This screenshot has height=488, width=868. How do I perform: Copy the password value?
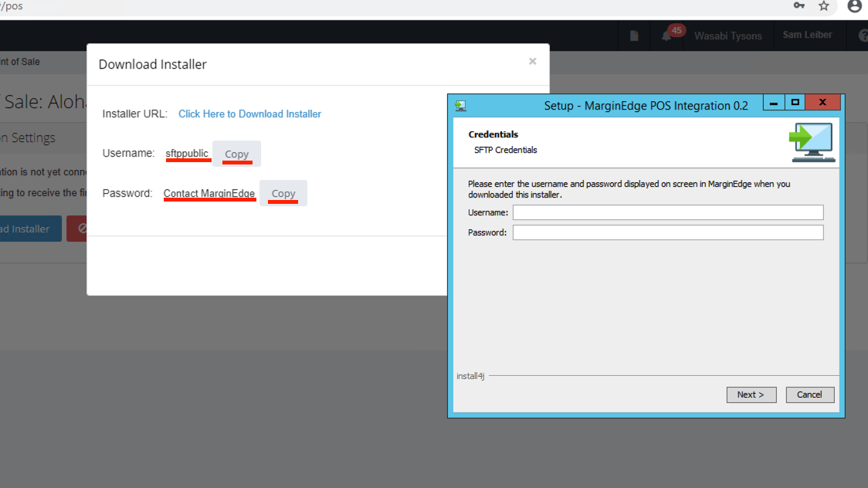(283, 193)
